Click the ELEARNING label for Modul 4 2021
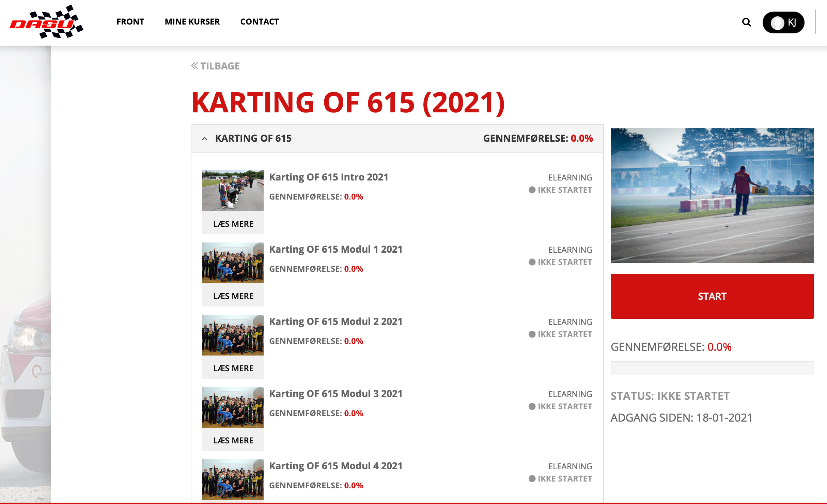 pyautogui.click(x=570, y=466)
